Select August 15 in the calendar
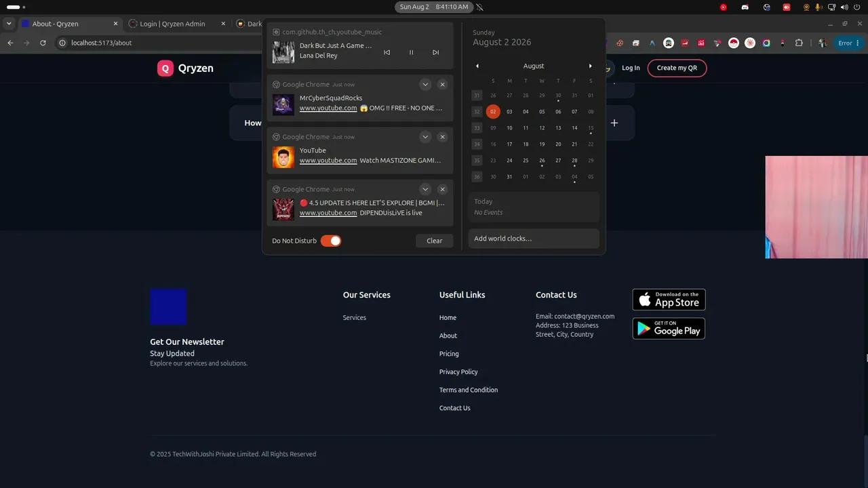Image resolution: width=868 pixels, height=488 pixels. (x=591, y=128)
